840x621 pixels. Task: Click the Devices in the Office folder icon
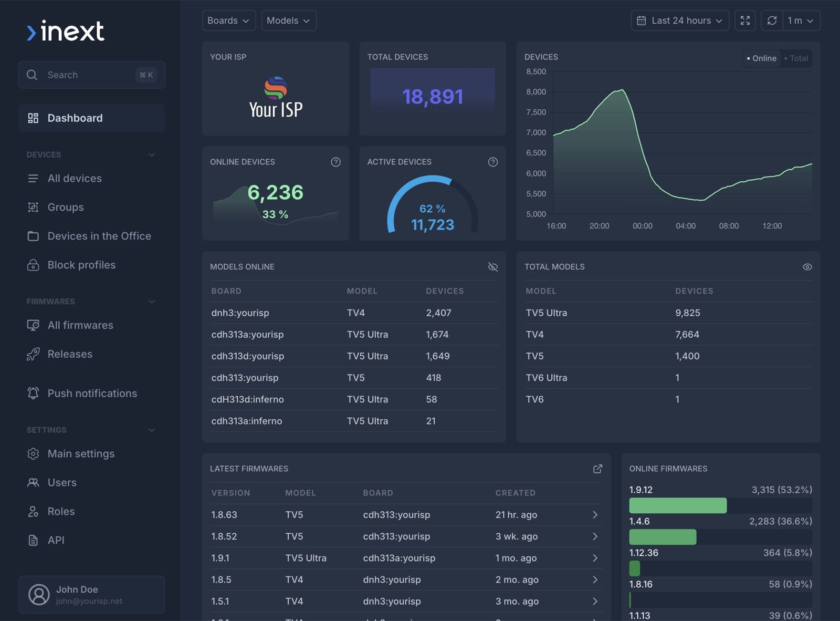point(33,236)
